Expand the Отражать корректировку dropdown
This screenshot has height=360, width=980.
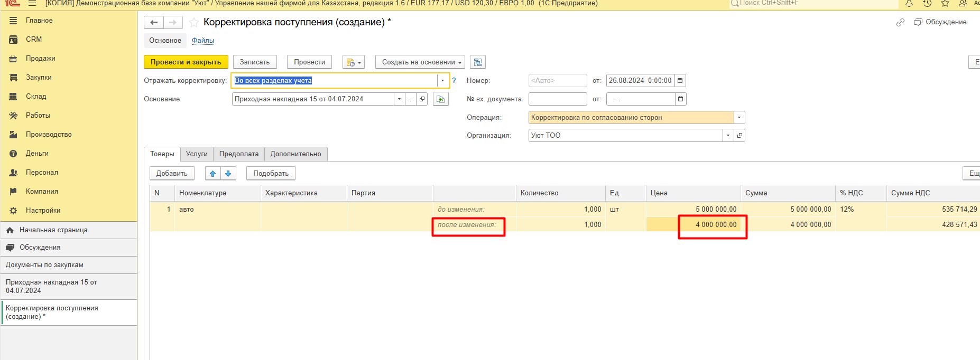pyautogui.click(x=443, y=81)
